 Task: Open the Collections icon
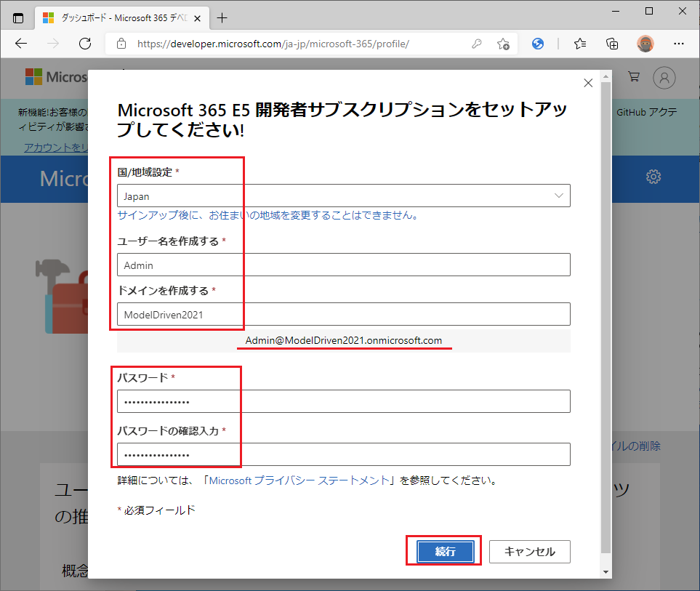point(612,44)
